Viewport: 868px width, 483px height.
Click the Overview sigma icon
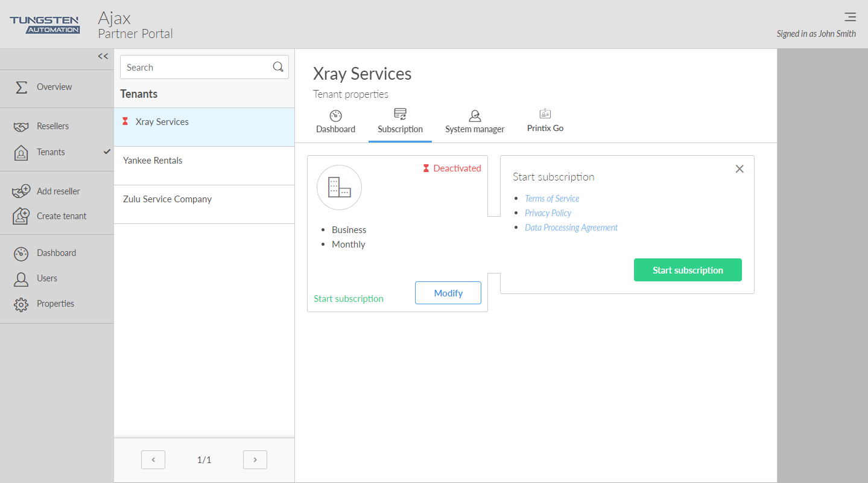point(21,87)
